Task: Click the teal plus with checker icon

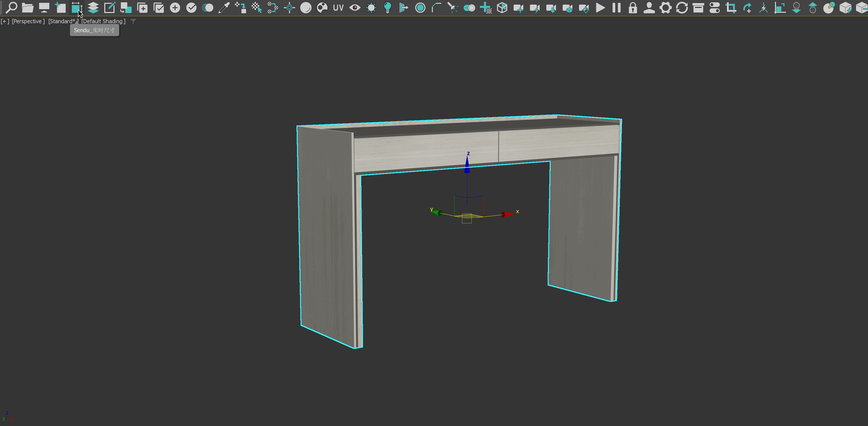Action: 485,7
